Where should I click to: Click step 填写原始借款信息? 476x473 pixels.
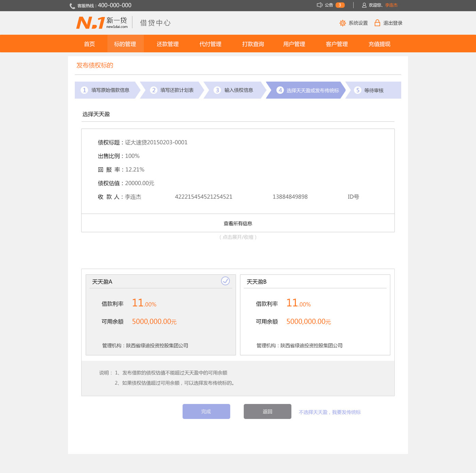coord(110,90)
